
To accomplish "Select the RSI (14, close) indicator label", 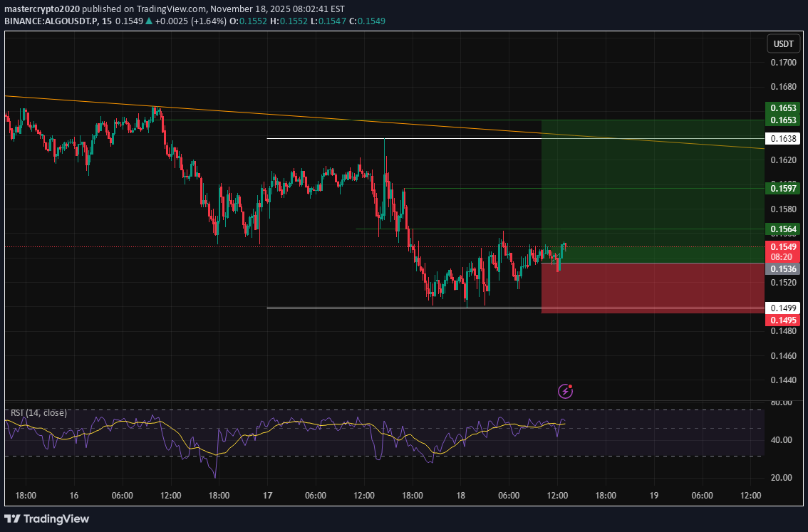I will (x=38, y=412).
